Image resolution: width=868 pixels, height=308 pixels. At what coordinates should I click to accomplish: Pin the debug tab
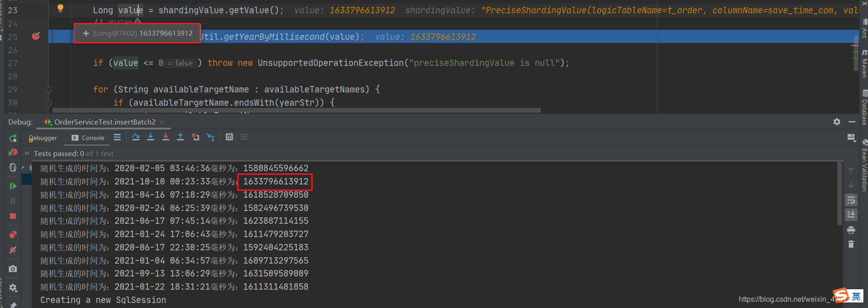click(x=13, y=304)
